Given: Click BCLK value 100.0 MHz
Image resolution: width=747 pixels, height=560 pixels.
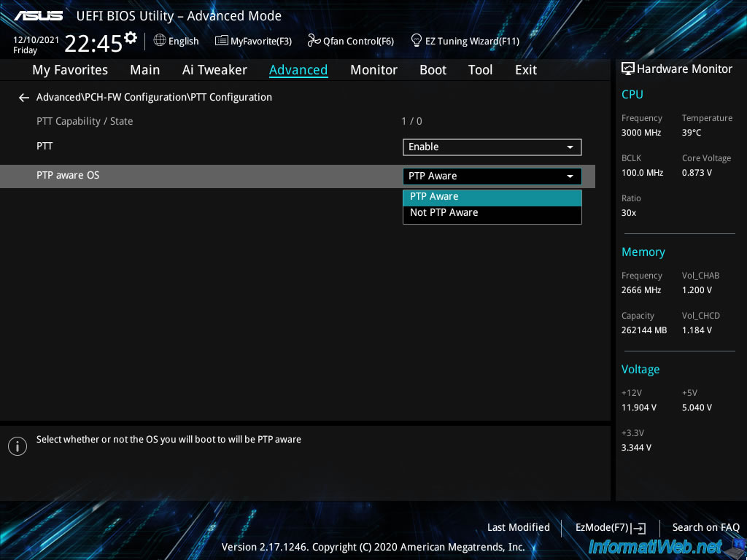Looking at the screenshot, I should [642, 173].
